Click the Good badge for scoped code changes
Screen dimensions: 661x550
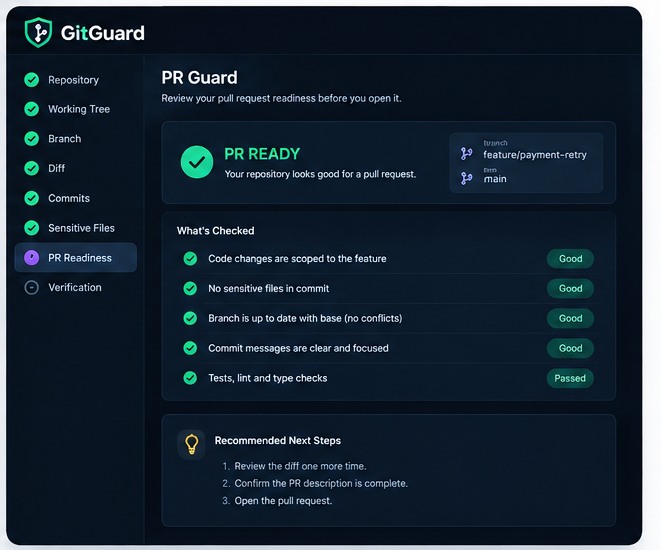570,259
